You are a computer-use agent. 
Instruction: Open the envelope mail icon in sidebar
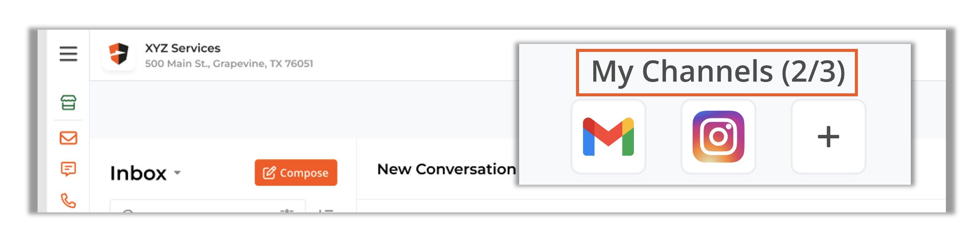(68, 138)
